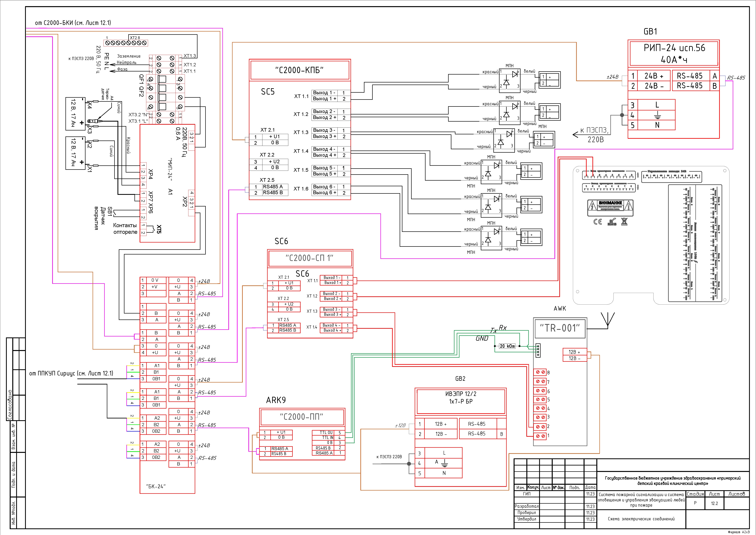756x535 pixels.
Task: Click the Нейтраль wire label
Action: [x=126, y=62]
